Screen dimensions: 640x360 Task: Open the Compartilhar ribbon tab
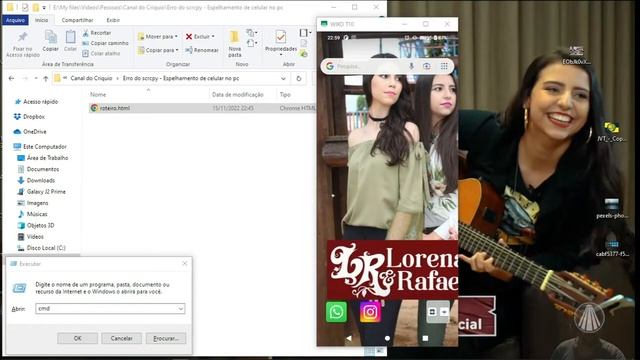(x=77, y=20)
